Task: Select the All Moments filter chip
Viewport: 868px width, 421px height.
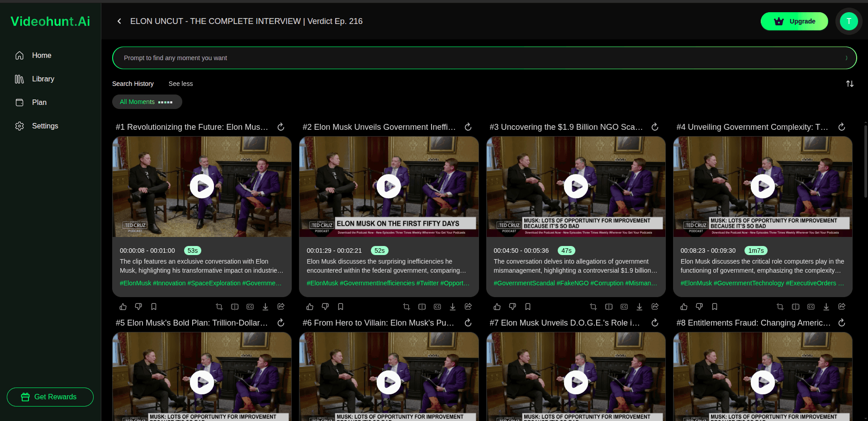Action: coord(147,102)
